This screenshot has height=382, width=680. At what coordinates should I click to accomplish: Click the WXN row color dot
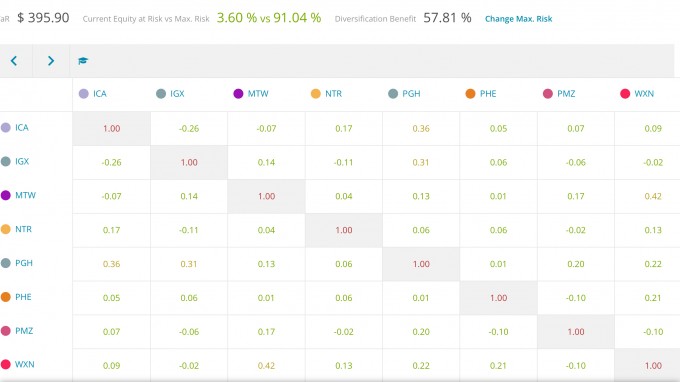6,365
